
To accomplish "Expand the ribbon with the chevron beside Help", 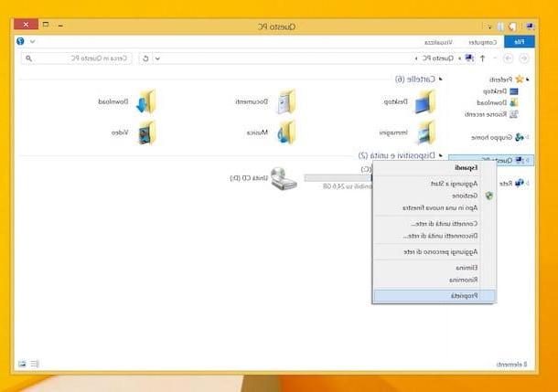I will [32, 42].
